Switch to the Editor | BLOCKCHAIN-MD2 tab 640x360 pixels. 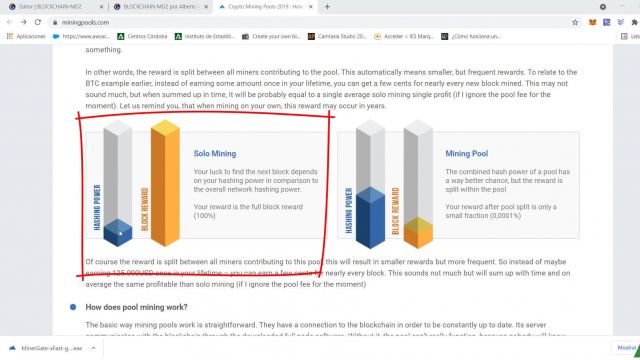pyautogui.click(x=50, y=7)
